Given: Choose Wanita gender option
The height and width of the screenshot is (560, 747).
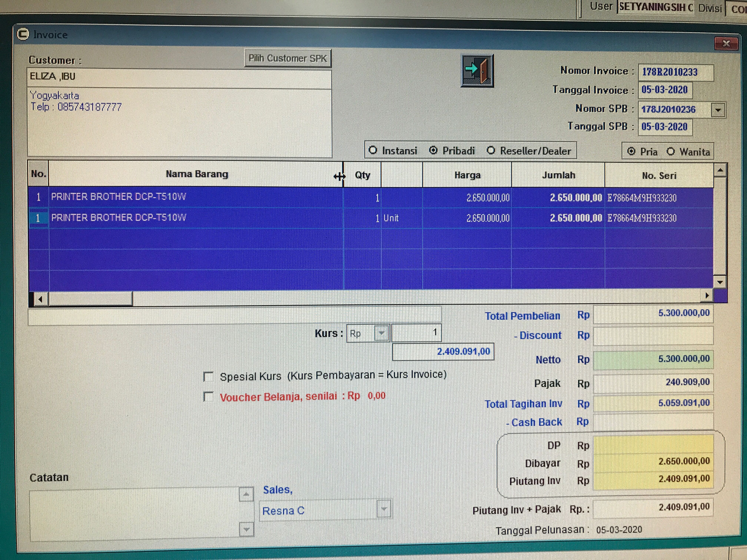Looking at the screenshot, I should (671, 151).
